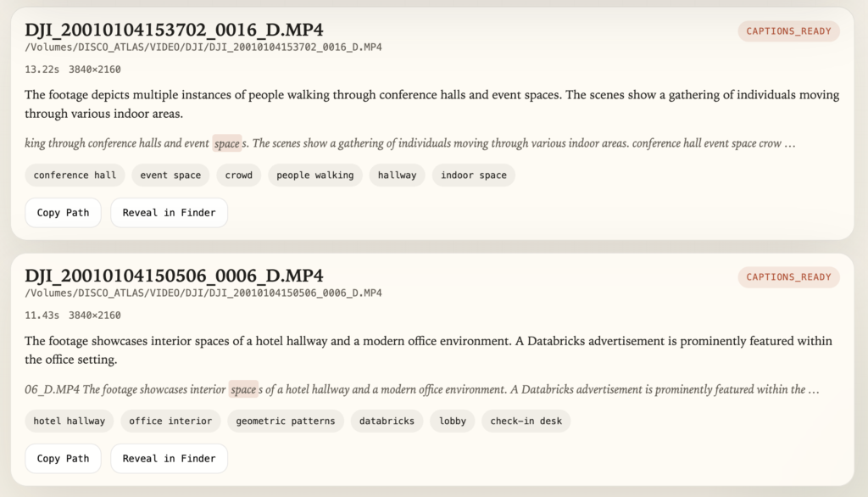This screenshot has width=868, height=497.
Task: Click the "check-in desk" tag
Action: [x=526, y=421]
